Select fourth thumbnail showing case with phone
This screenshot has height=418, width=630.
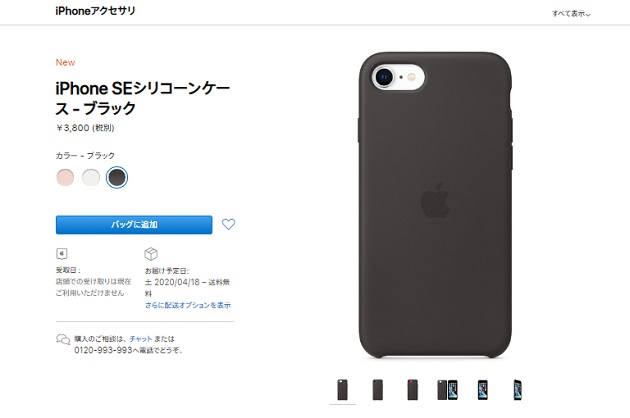447,390
